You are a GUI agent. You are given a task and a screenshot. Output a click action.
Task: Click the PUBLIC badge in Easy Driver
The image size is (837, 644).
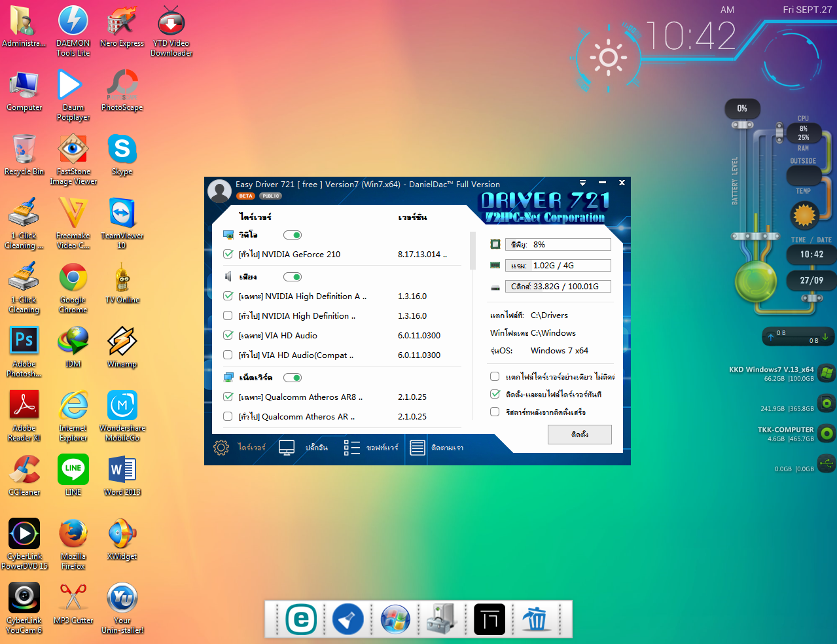point(270,196)
